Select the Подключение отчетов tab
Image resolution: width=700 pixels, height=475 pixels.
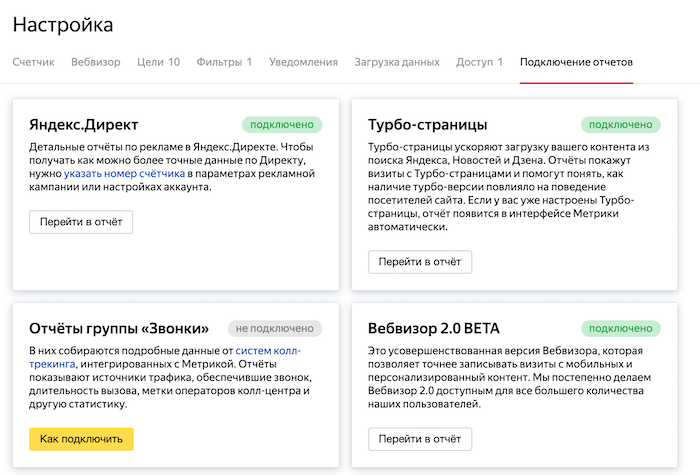tap(576, 62)
